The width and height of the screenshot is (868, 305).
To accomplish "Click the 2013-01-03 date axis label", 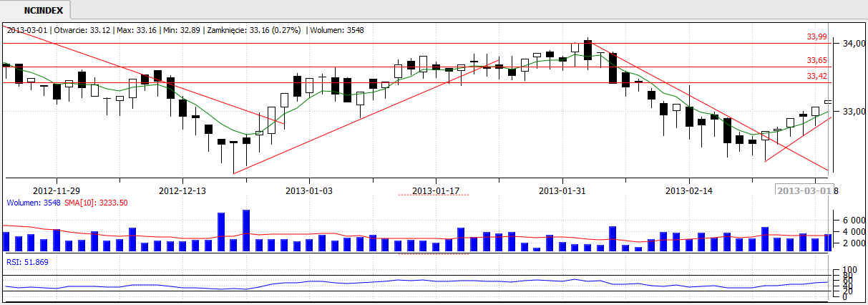I will (308, 190).
